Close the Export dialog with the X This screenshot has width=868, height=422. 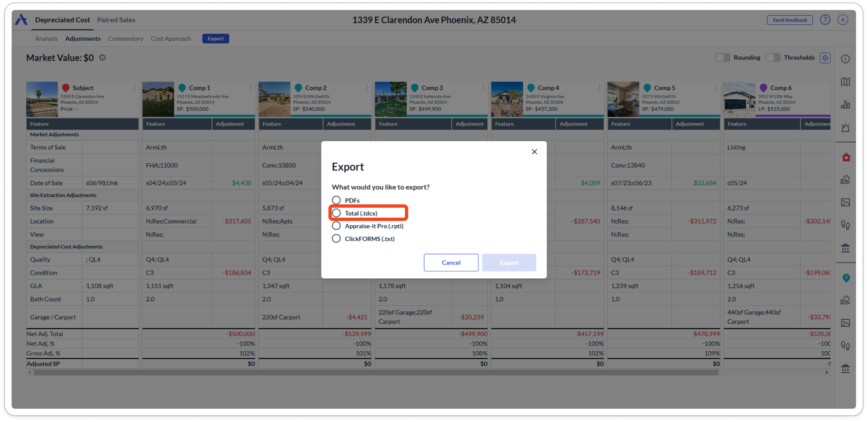[534, 152]
